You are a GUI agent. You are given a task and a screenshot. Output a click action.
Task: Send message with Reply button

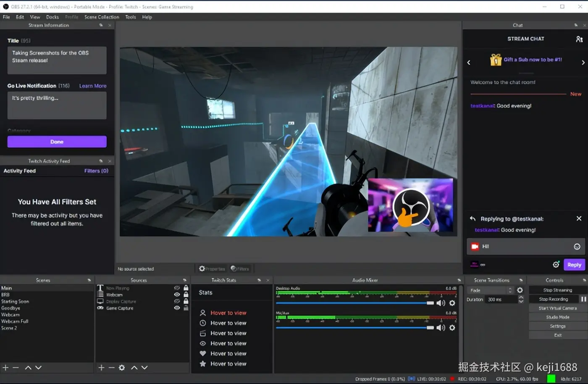[574, 265]
